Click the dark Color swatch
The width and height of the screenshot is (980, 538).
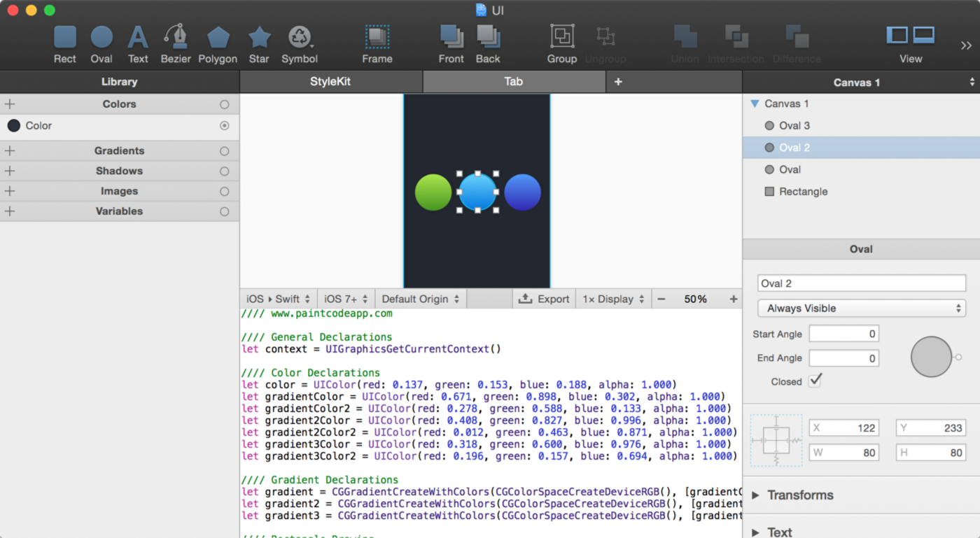[x=13, y=126]
